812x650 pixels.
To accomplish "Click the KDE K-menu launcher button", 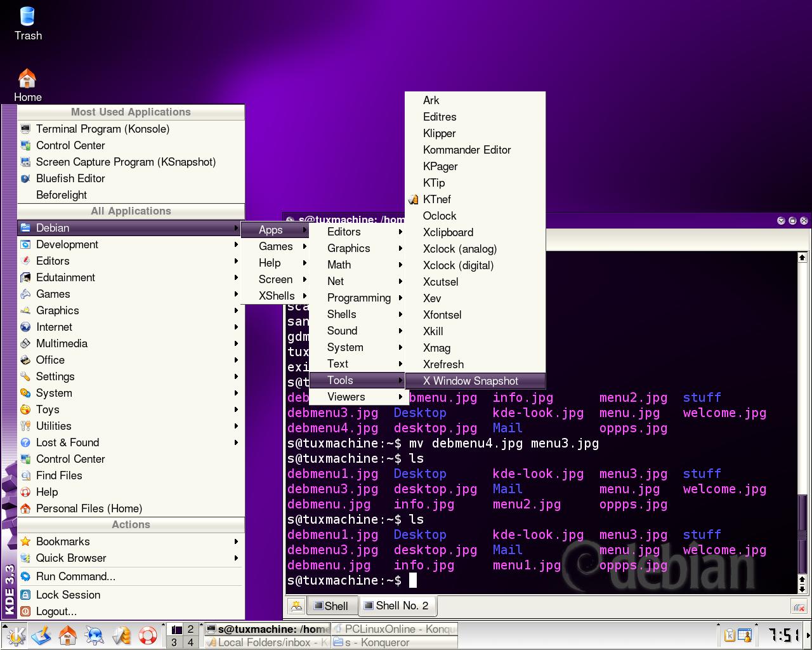I will [16, 636].
